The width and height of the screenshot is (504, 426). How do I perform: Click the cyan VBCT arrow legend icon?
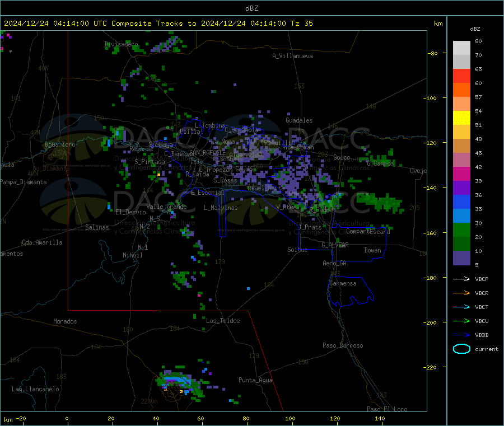point(461,307)
